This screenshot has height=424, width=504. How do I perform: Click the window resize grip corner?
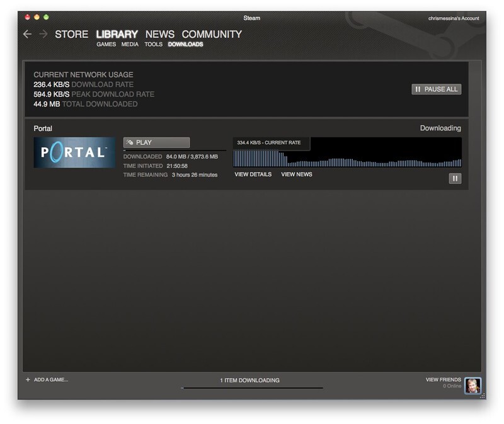click(483, 395)
